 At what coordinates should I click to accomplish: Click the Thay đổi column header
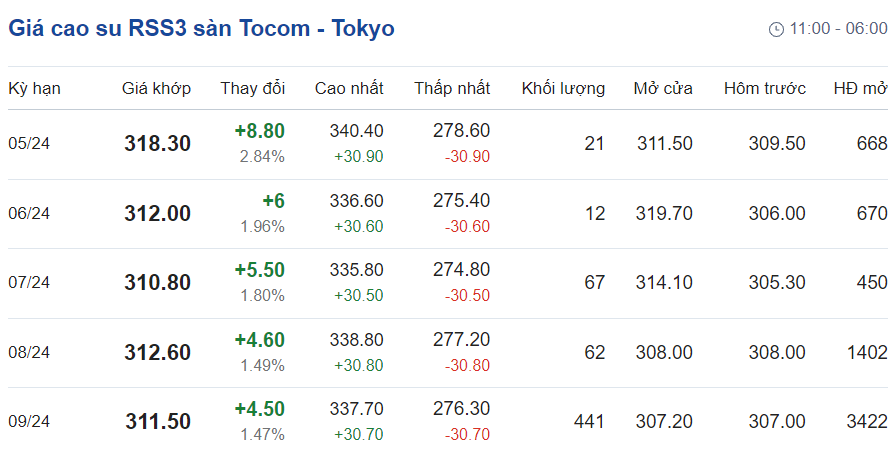253,88
